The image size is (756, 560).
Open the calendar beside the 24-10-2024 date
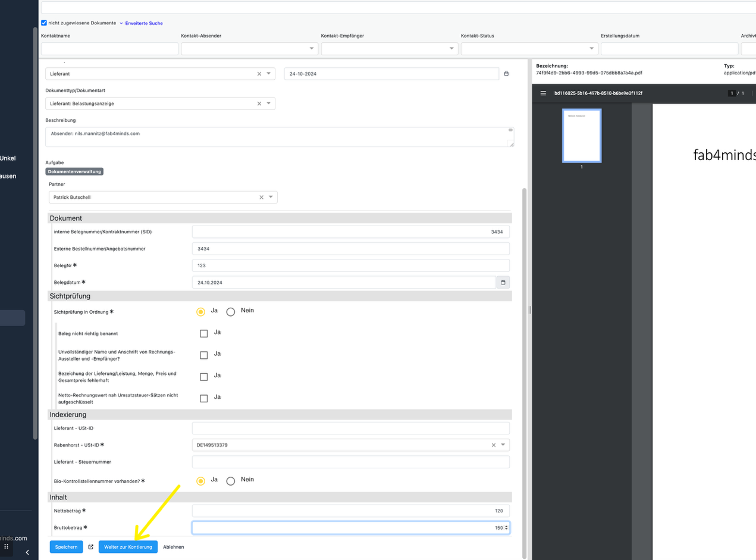[x=506, y=74]
